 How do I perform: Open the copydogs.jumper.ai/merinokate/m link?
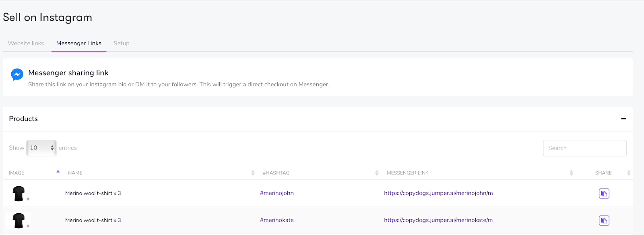(438, 220)
